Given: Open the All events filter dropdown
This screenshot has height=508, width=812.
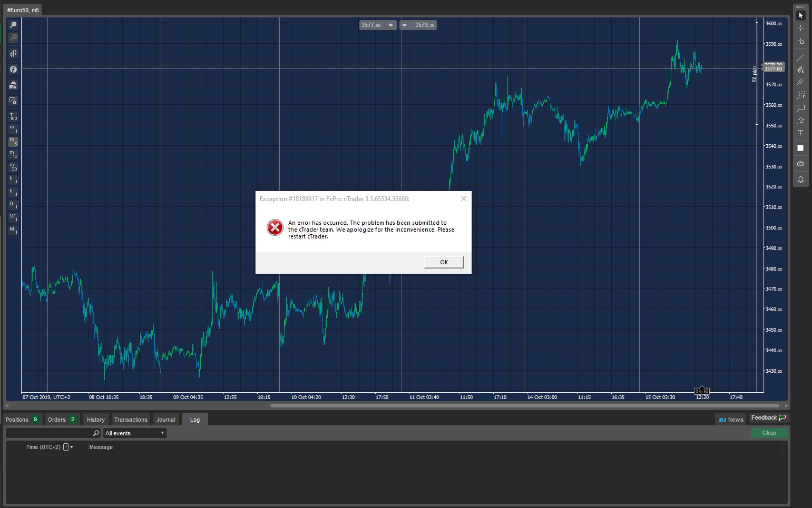Looking at the screenshot, I should click(x=135, y=433).
